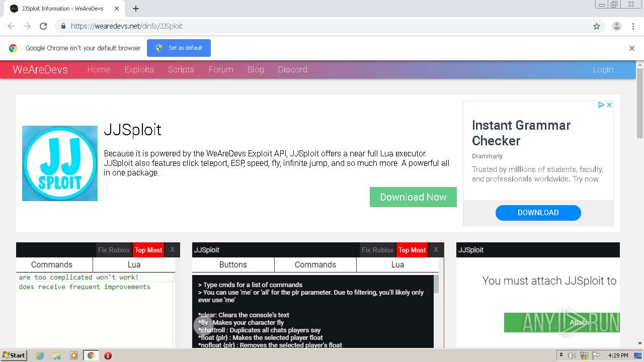
Task: Open Internet Explorer from taskbar
Action: click(x=40, y=355)
